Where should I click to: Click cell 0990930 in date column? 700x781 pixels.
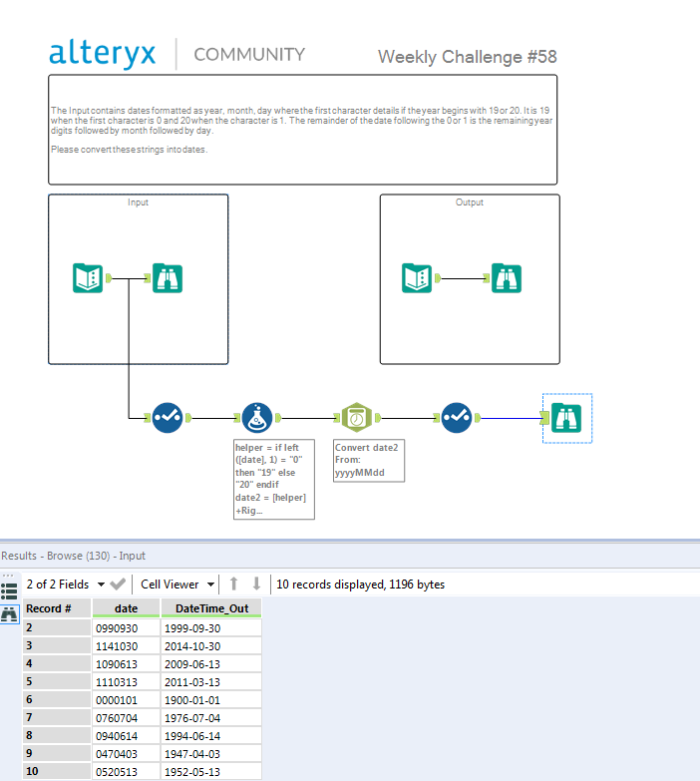[126, 628]
